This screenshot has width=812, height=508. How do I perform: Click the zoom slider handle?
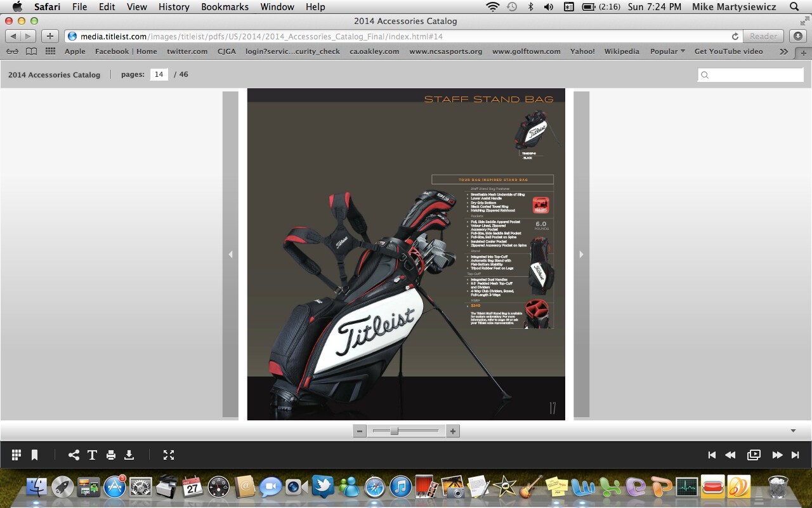394,431
